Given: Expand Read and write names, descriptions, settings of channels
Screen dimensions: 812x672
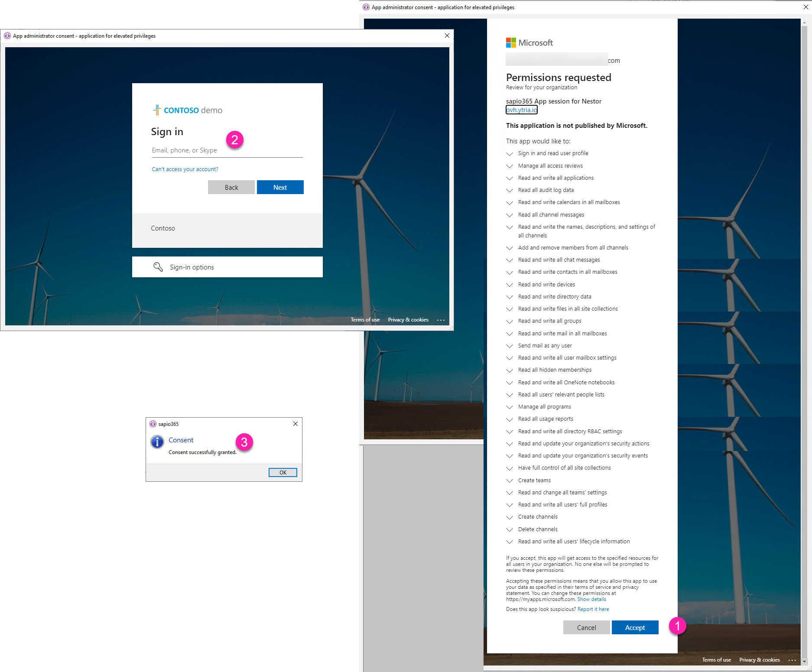Looking at the screenshot, I should click(510, 227).
